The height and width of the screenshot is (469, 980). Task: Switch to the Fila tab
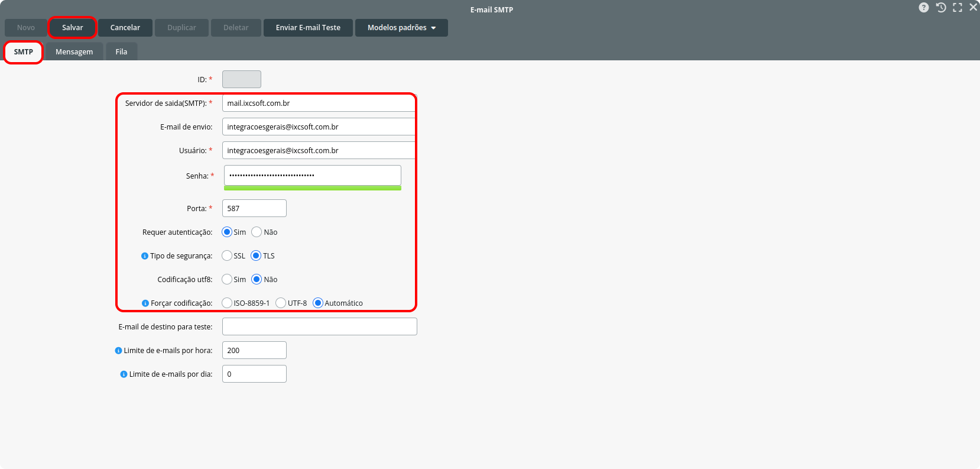point(121,52)
